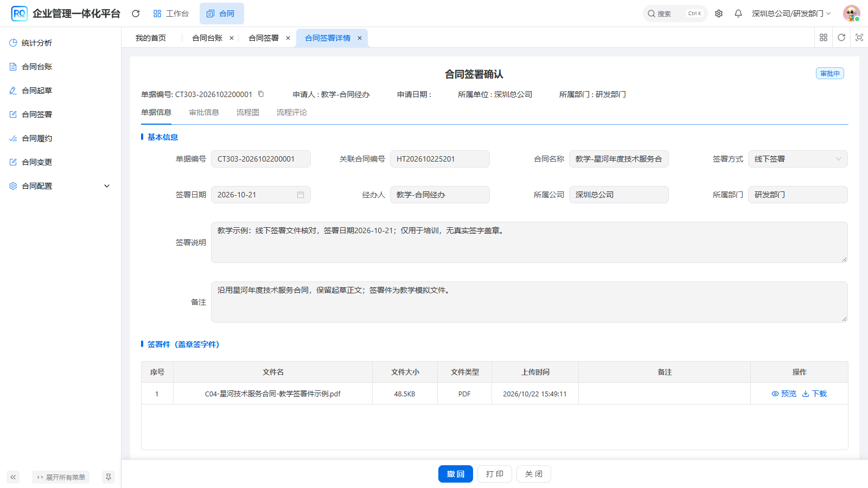Image resolution: width=868 pixels, height=488 pixels.
Task: Close the 合同签署 tab
Action: point(288,38)
